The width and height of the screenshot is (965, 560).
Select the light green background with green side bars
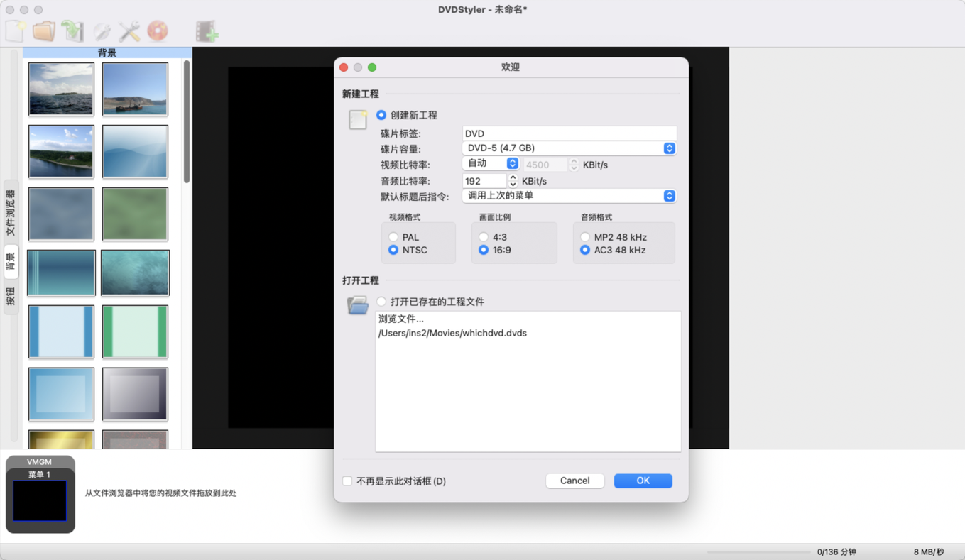(x=135, y=331)
